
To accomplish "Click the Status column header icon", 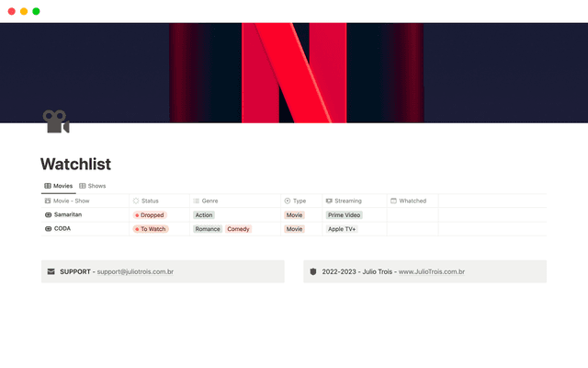I will coord(136,201).
